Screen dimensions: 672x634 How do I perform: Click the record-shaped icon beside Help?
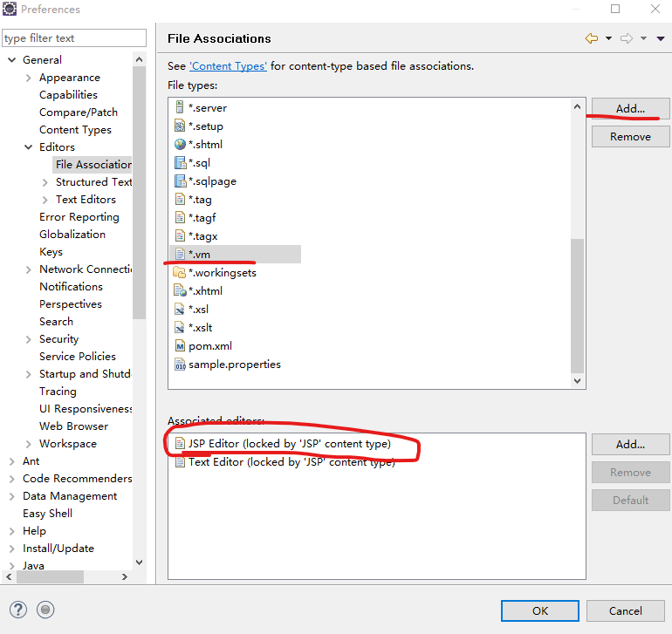tap(46, 610)
